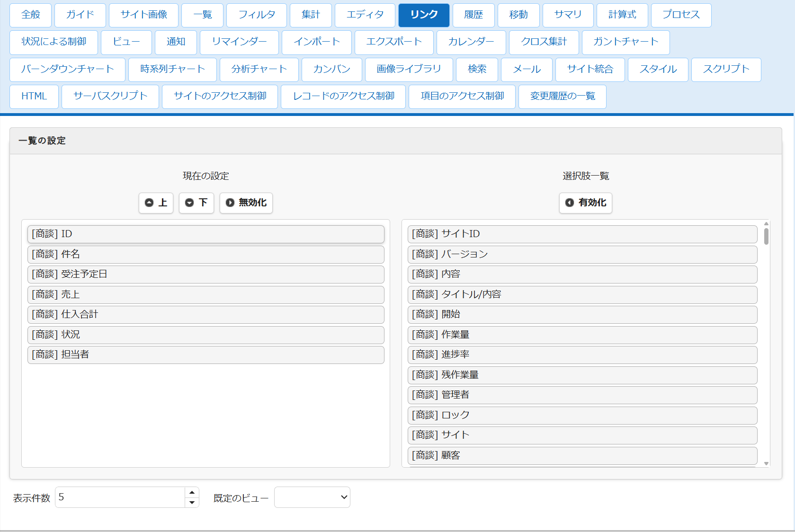The height and width of the screenshot is (532, 795).
Task: Click the 無効化 (disable) button
Action: [246, 203]
